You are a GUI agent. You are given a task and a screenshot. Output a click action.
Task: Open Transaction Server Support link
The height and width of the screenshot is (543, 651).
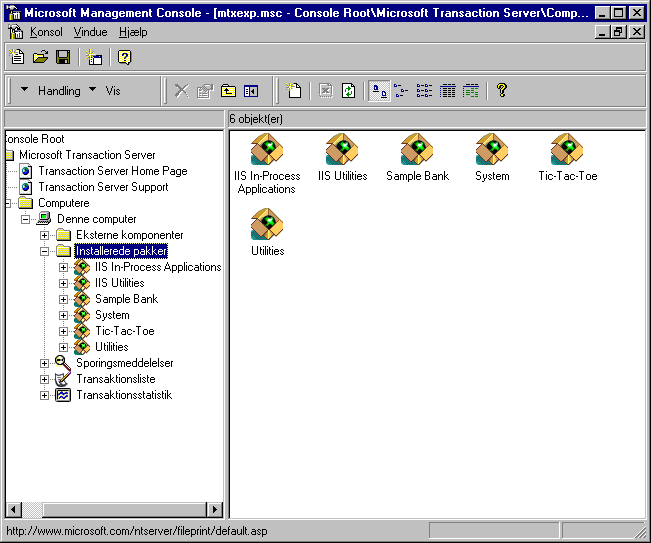[103, 187]
